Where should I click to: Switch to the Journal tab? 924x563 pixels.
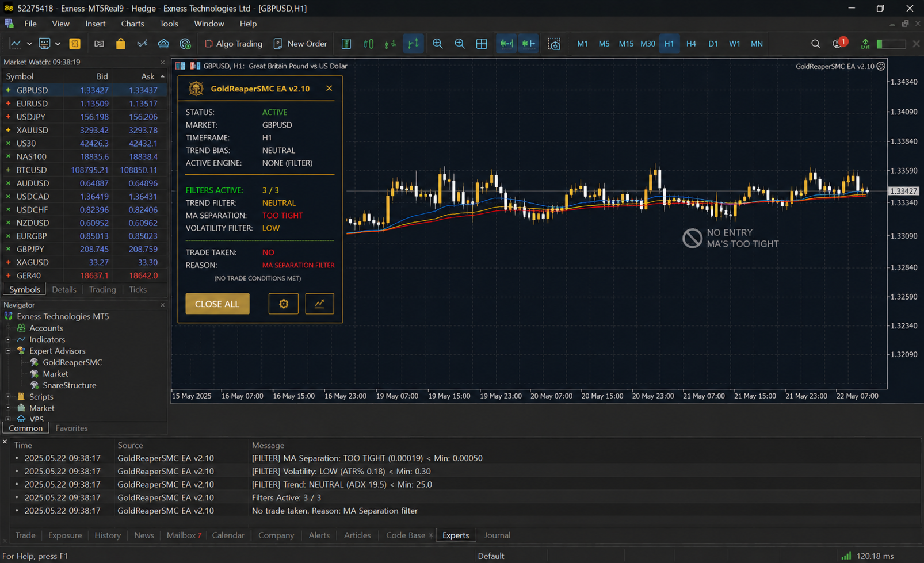click(x=497, y=535)
